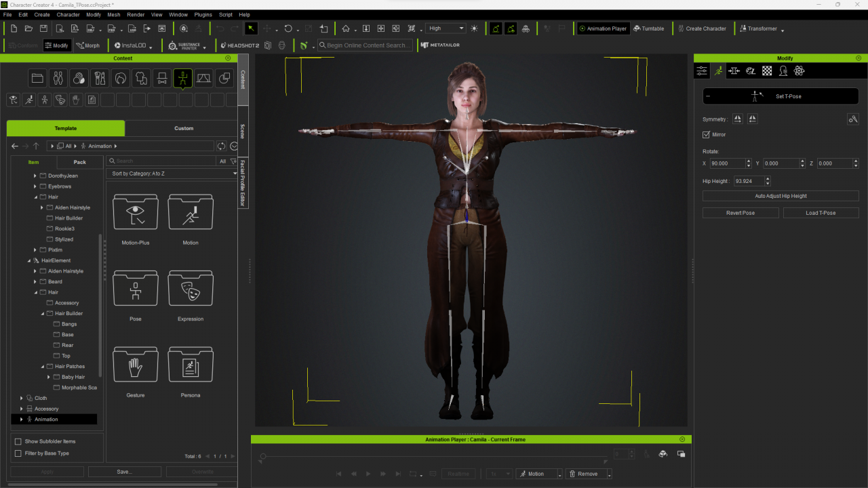The height and width of the screenshot is (488, 868).
Task: Select the Cloth content category icon
Action: pyautogui.click(x=141, y=79)
